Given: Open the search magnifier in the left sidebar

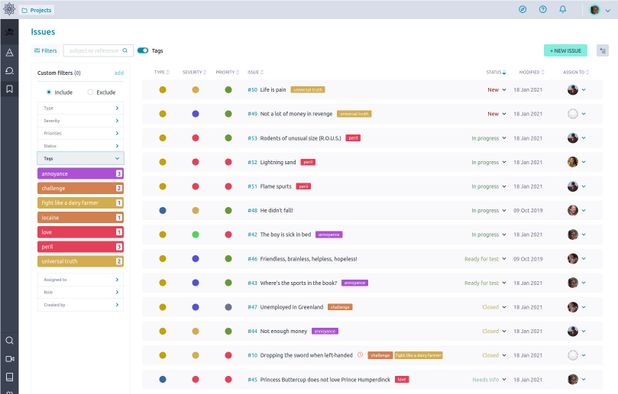Looking at the screenshot, I should click(x=9, y=340).
